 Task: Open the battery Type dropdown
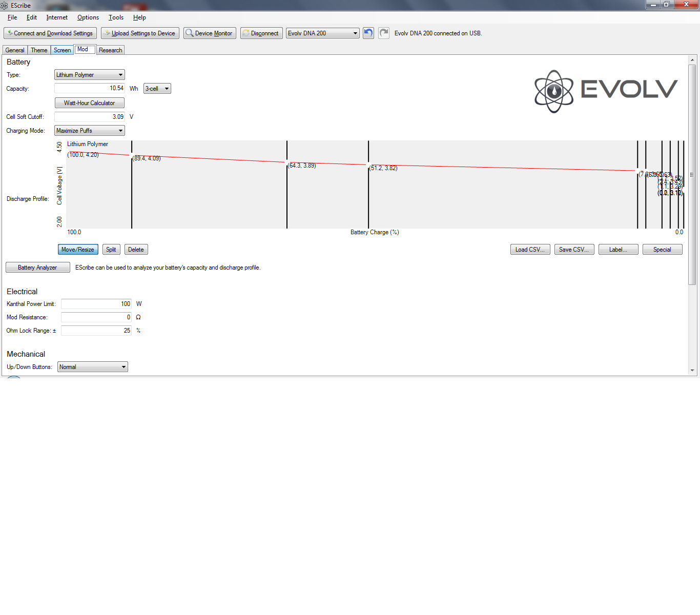click(89, 75)
